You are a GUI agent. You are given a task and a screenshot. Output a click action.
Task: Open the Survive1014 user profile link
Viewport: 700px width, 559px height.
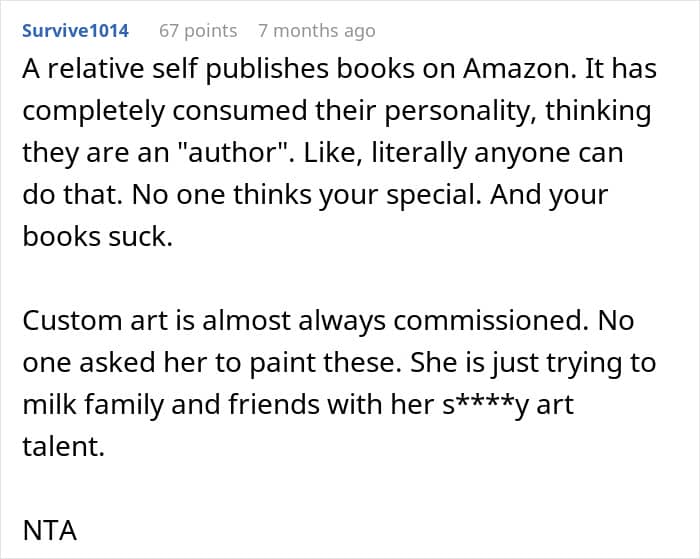coord(75,31)
